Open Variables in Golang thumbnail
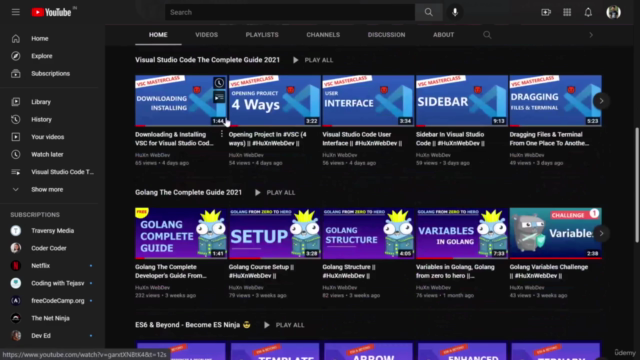 (x=462, y=233)
